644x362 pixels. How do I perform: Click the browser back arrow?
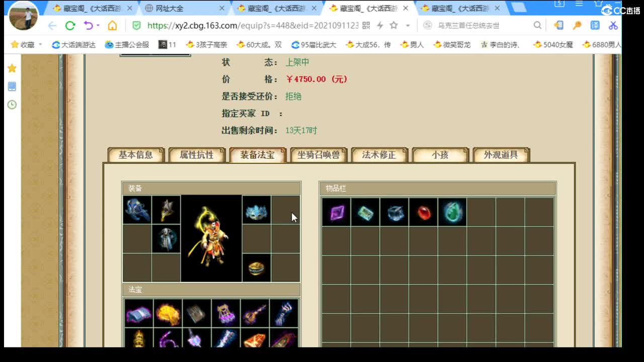52,26
